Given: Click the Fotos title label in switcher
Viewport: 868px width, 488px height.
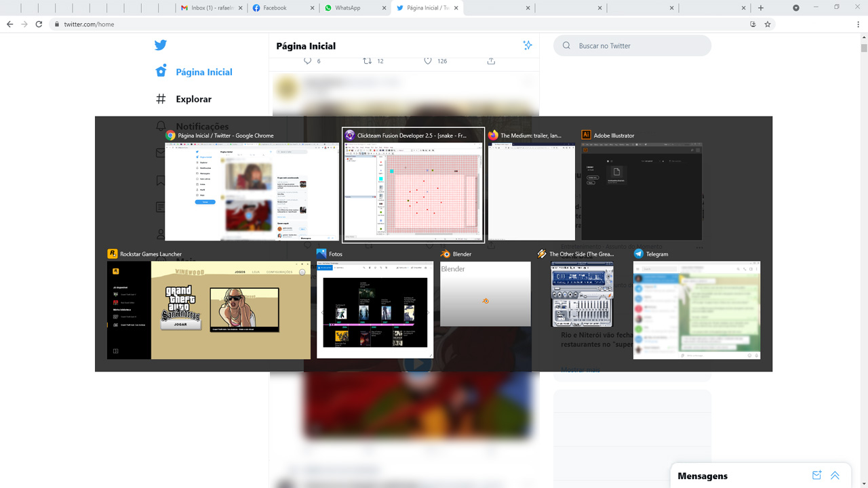Looking at the screenshot, I should pyautogui.click(x=336, y=254).
